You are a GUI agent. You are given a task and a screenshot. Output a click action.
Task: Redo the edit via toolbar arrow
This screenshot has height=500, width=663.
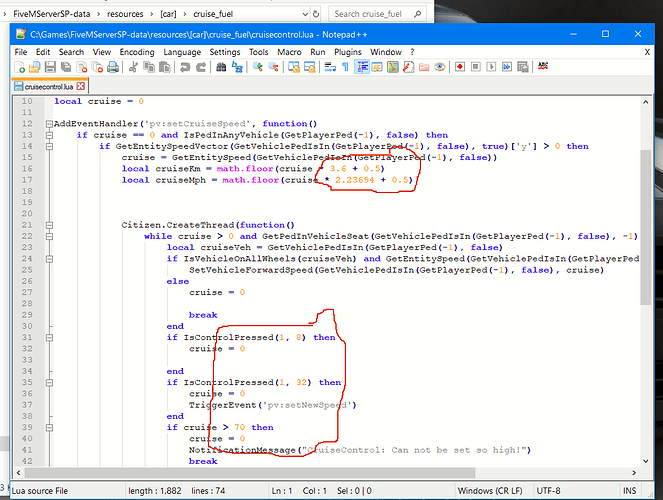[x=201, y=67]
